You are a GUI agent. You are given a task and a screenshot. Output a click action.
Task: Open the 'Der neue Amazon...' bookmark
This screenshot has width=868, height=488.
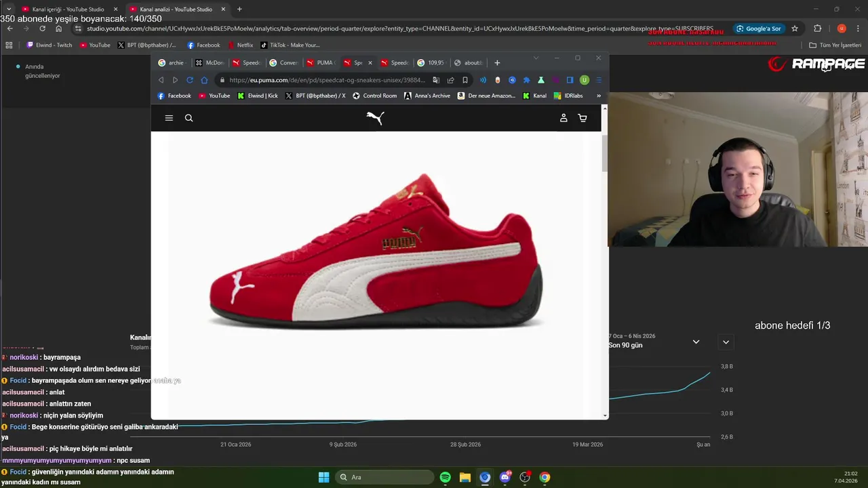[486, 96]
